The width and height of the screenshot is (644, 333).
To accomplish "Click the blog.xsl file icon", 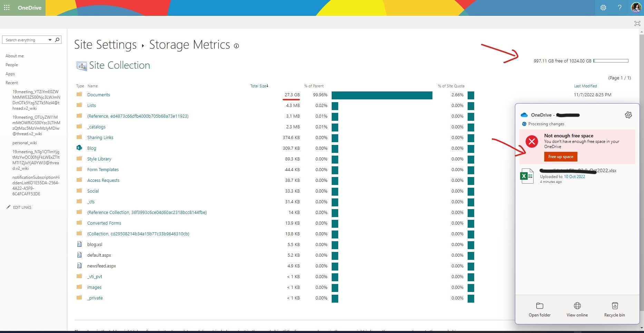I will pyautogui.click(x=79, y=244).
